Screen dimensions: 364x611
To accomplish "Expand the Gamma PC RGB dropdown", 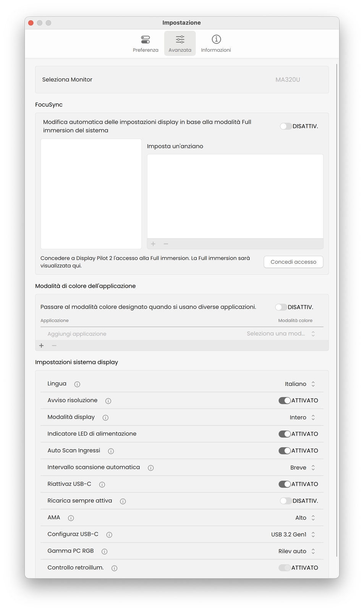I will (x=296, y=551).
